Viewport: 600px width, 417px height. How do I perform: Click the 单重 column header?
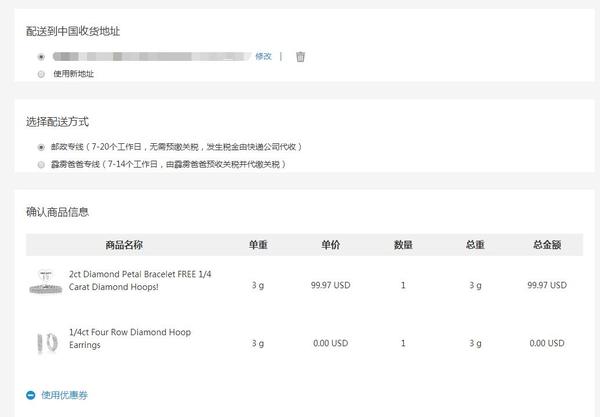tap(257, 244)
